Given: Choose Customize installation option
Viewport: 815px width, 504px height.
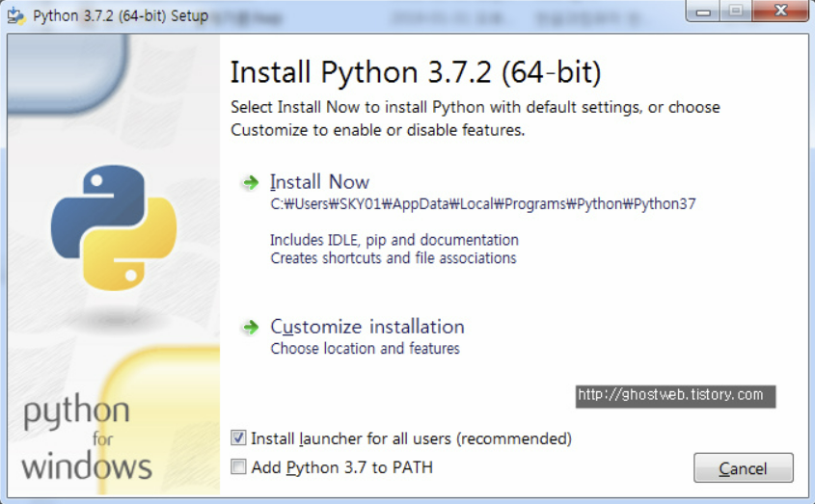Looking at the screenshot, I should tap(367, 327).
